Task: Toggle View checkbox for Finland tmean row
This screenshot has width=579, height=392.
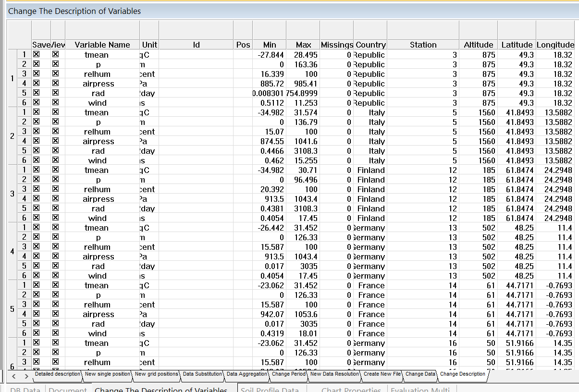Action: point(55,170)
